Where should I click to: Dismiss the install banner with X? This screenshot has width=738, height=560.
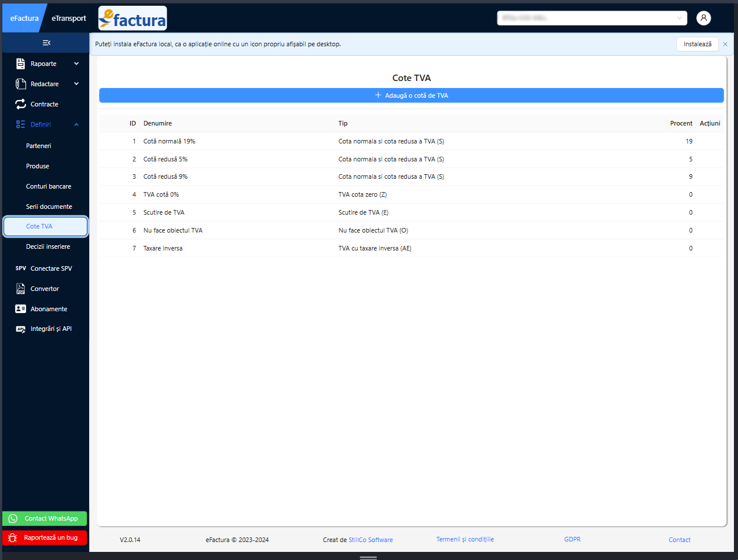click(725, 44)
